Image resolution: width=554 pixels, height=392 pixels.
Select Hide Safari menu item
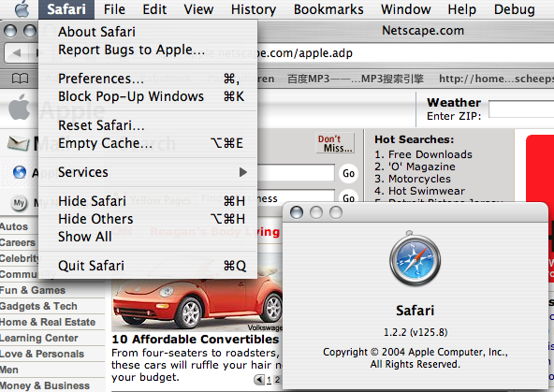[x=148, y=201]
